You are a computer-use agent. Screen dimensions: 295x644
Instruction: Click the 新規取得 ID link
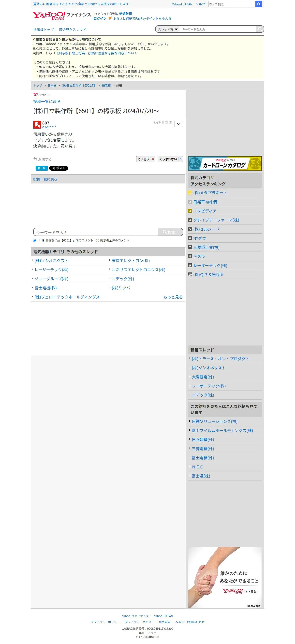coord(126,14)
